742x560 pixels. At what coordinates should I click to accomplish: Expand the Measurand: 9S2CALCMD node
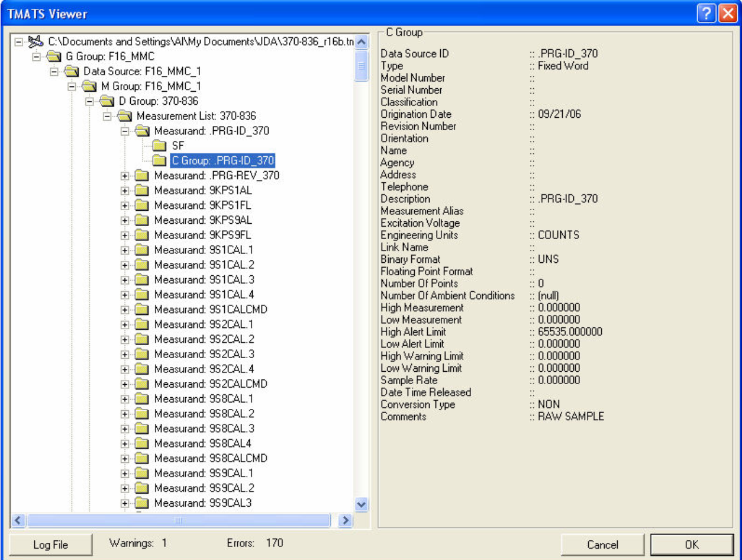click(125, 384)
